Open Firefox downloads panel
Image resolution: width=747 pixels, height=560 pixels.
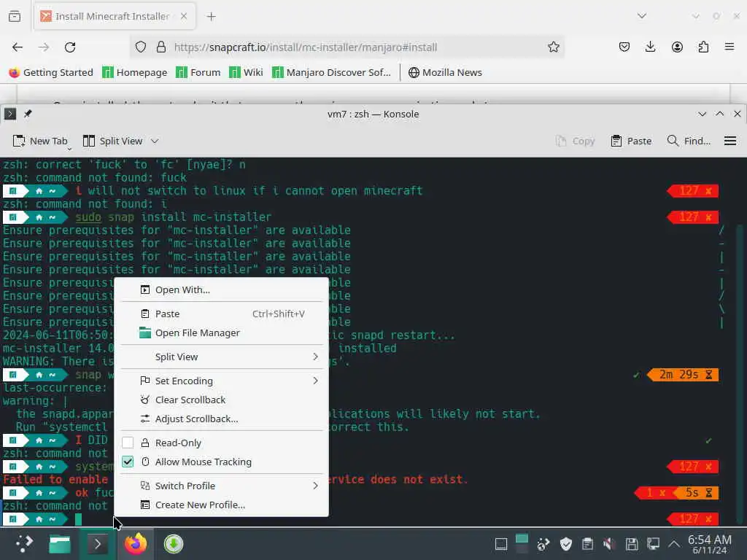click(650, 47)
